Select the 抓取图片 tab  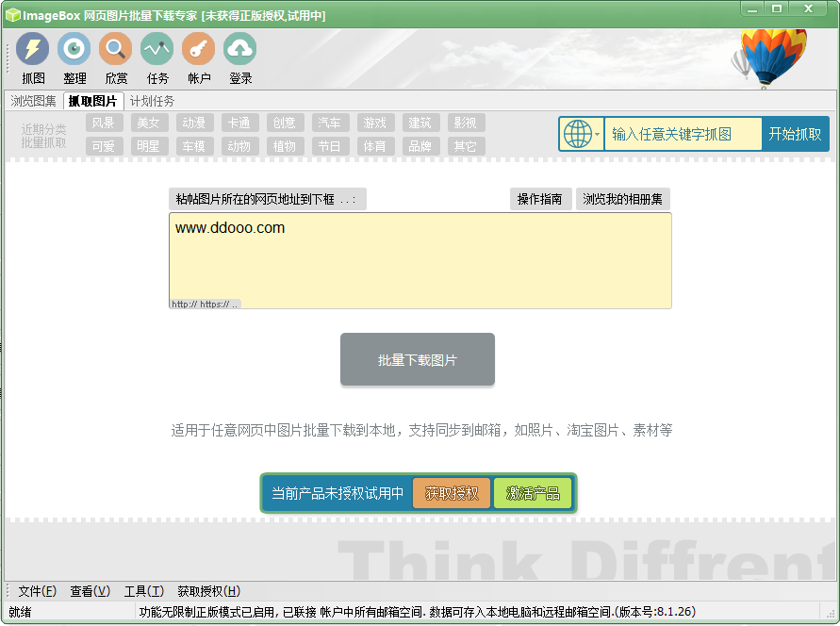click(93, 101)
